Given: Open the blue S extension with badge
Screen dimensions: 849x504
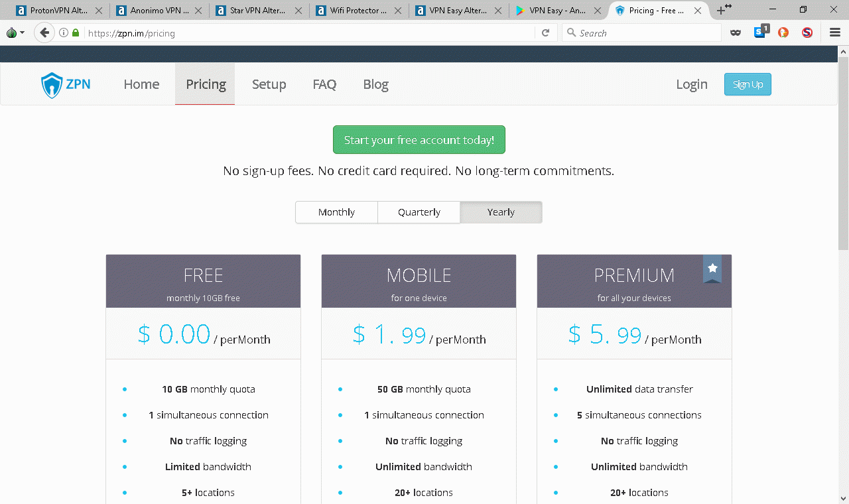Looking at the screenshot, I should coord(761,31).
